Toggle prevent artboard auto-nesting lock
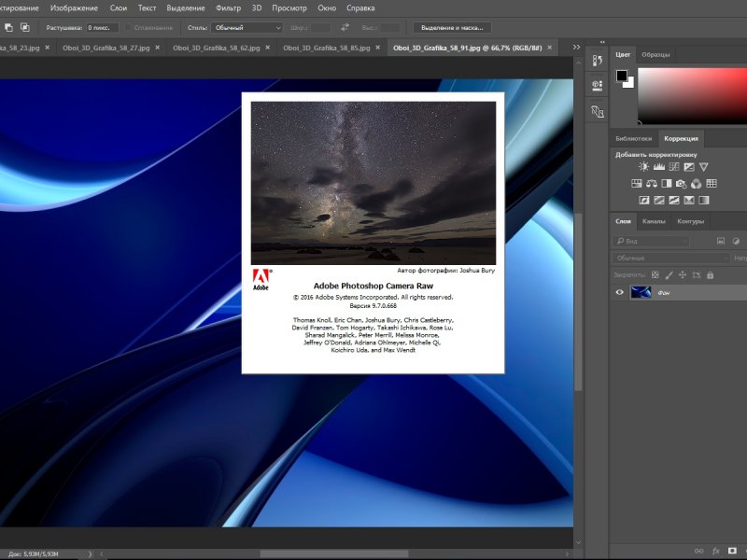 (696, 274)
